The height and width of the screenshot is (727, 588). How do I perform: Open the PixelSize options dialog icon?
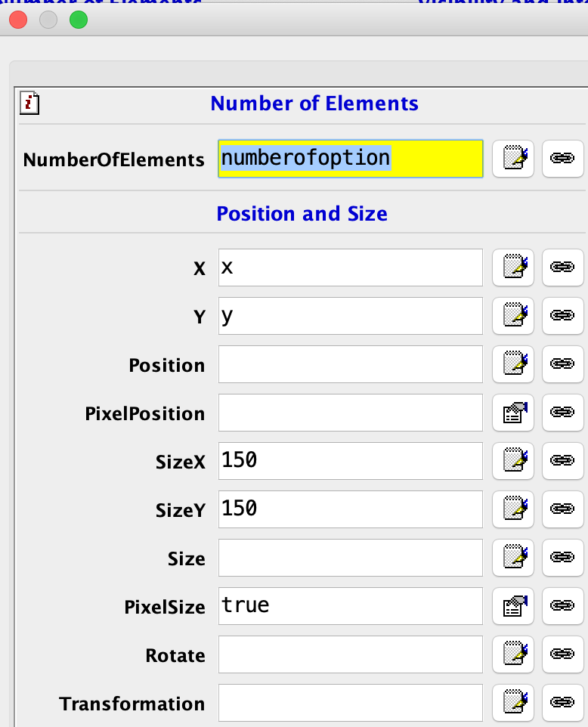coord(513,606)
